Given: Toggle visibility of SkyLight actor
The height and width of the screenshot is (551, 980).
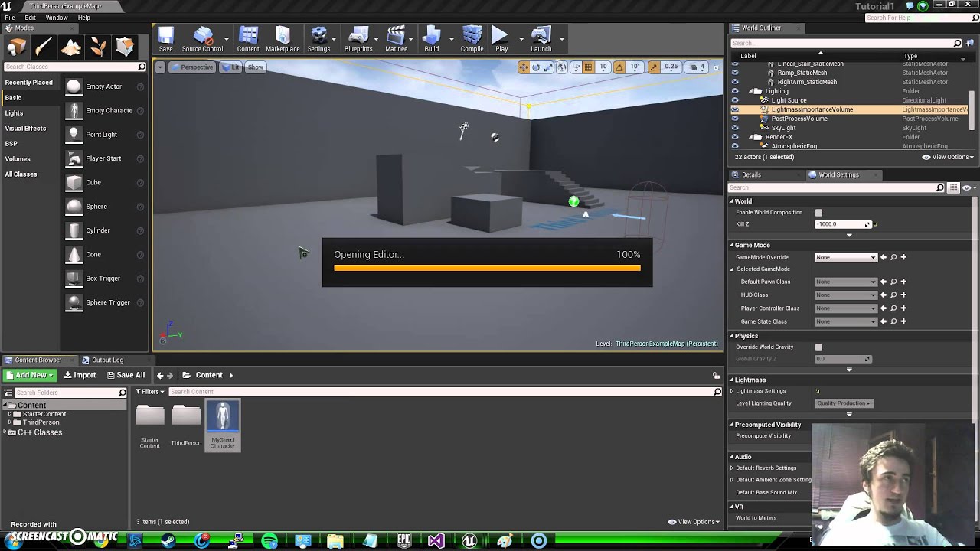Looking at the screenshot, I should pyautogui.click(x=735, y=128).
